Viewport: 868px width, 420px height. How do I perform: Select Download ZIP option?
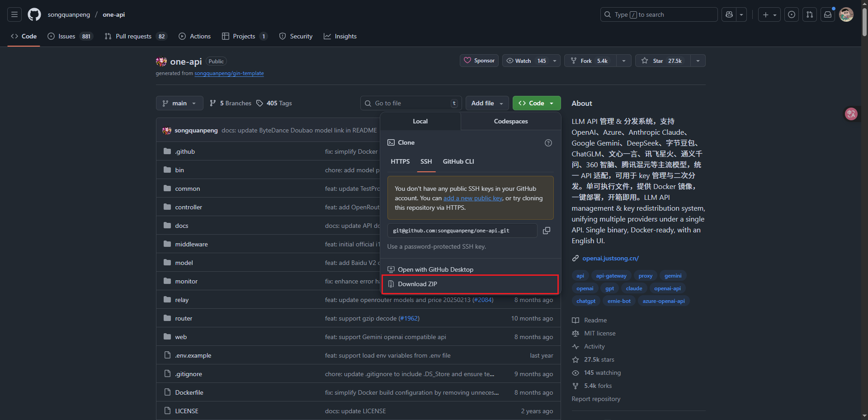tap(417, 284)
